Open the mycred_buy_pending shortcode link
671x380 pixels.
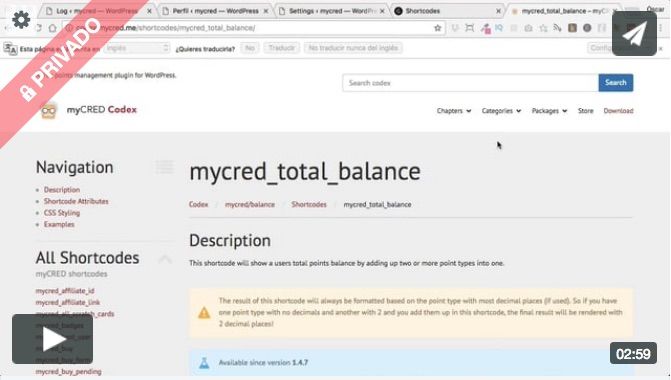point(68,371)
